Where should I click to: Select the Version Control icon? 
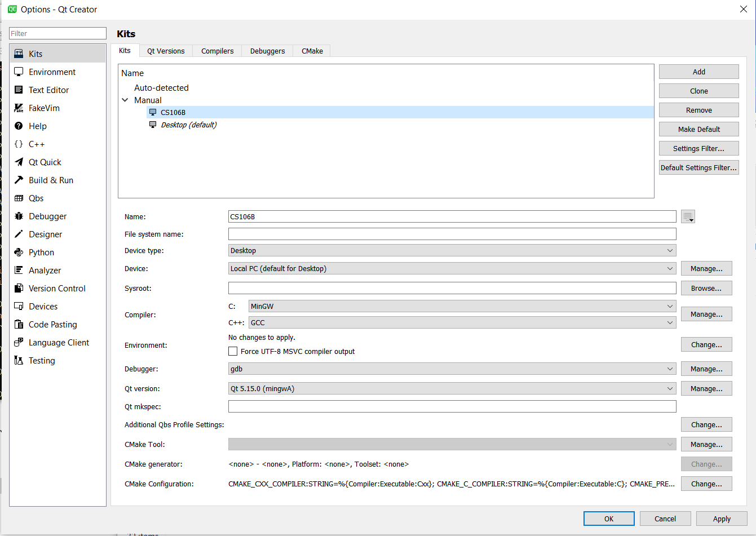(x=19, y=289)
